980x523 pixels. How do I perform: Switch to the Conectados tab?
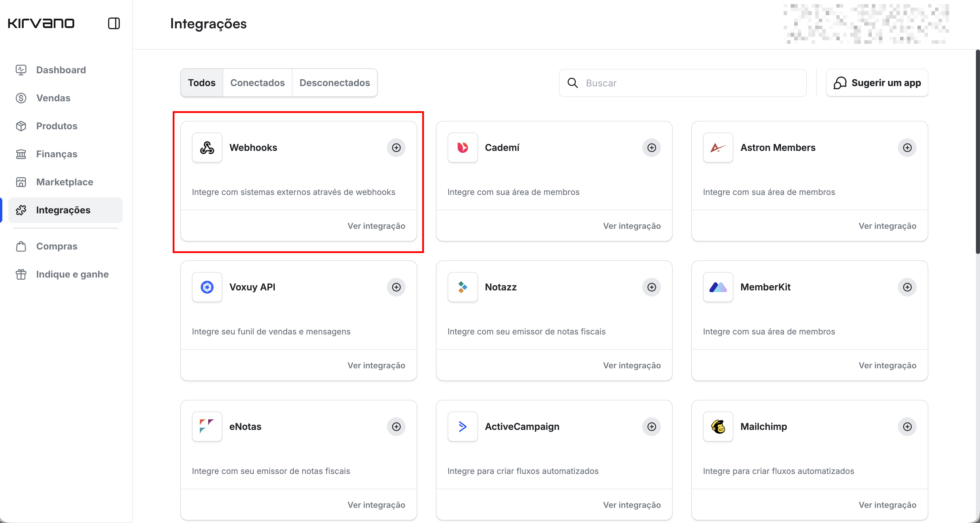[257, 83]
